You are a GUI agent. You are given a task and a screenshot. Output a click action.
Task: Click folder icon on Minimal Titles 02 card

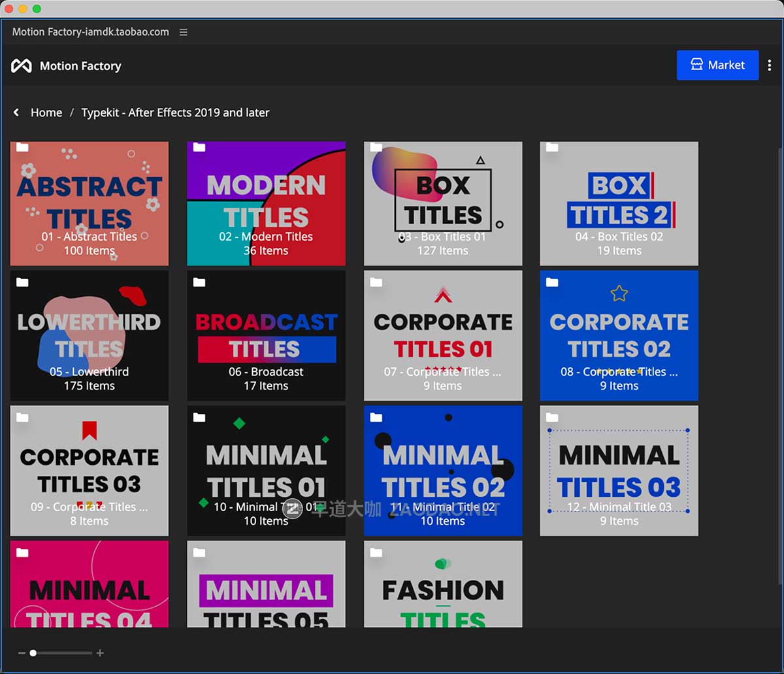pos(376,418)
